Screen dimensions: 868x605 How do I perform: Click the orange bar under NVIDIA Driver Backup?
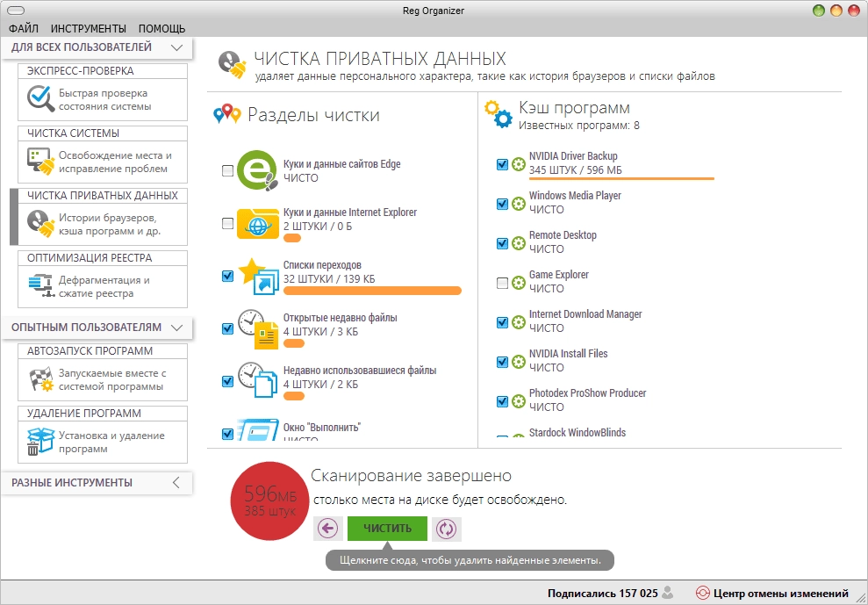click(x=621, y=178)
